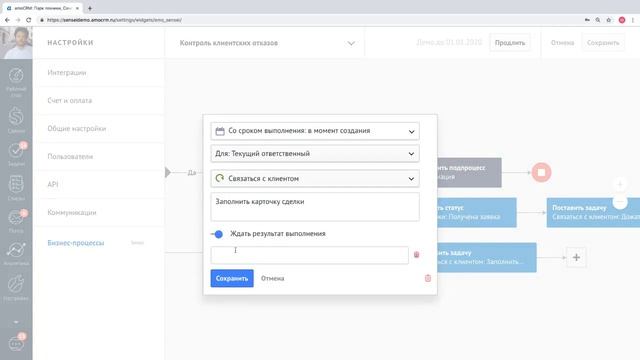Open the analytics chart icon in sidebar
Viewport: 640px width, 360px height.
(16, 250)
